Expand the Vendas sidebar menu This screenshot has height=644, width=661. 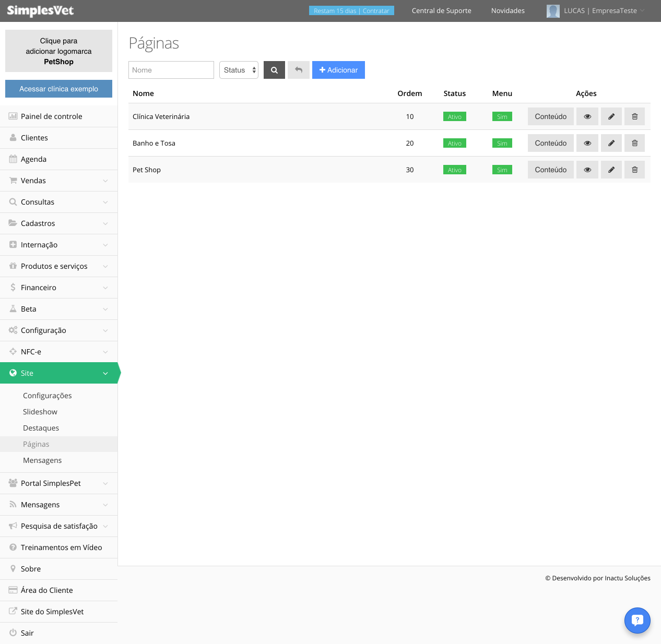click(58, 181)
